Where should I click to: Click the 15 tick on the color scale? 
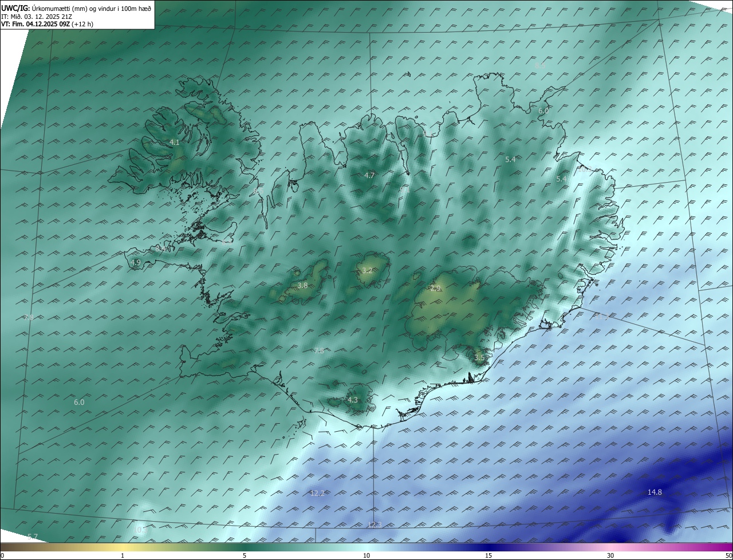tap(488, 555)
